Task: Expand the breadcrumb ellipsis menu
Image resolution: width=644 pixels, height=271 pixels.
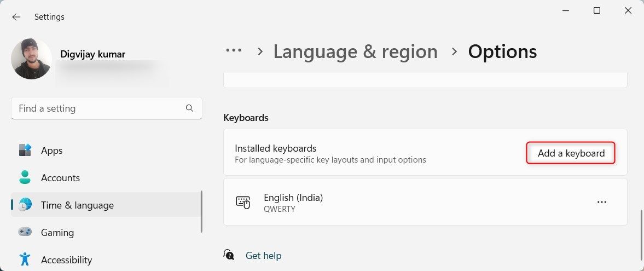Action: click(234, 51)
